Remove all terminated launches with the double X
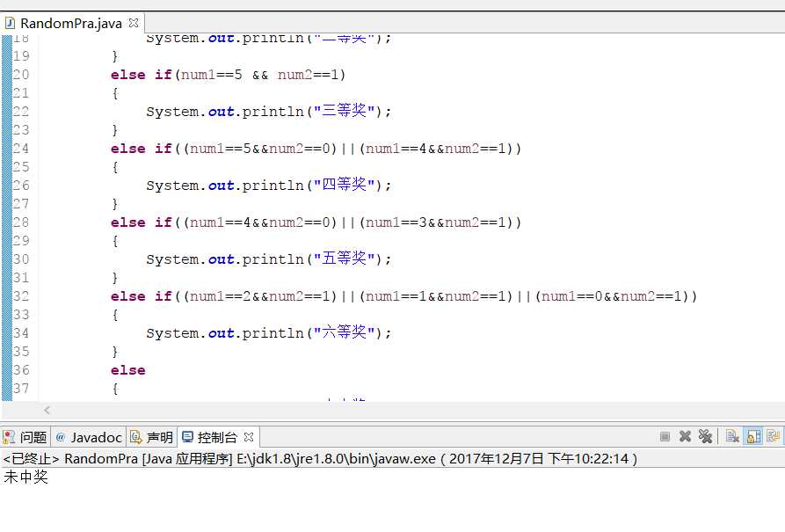Image resolution: width=785 pixels, height=532 pixels. [x=705, y=437]
